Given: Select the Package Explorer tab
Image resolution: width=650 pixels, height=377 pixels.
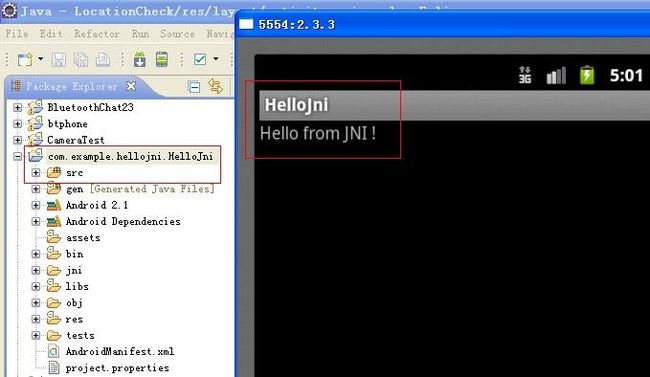Looking at the screenshot, I should 72,86.
